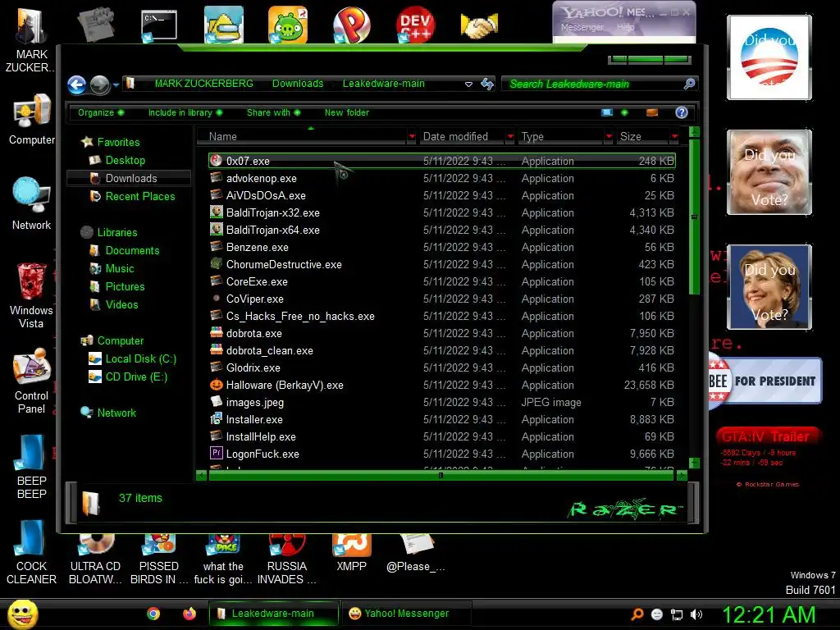This screenshot has height=630, width=840.
Task: Open the smiley Start button
Action: [22, 614]
